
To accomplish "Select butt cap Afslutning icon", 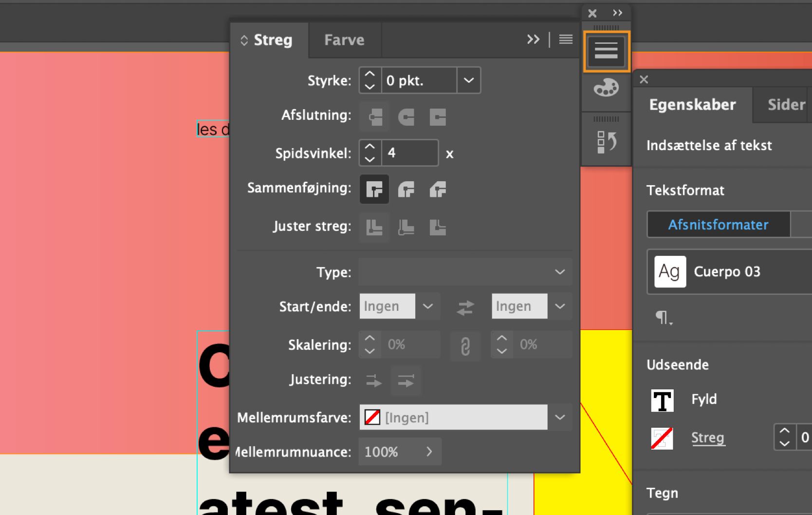I will pos(374,117).
